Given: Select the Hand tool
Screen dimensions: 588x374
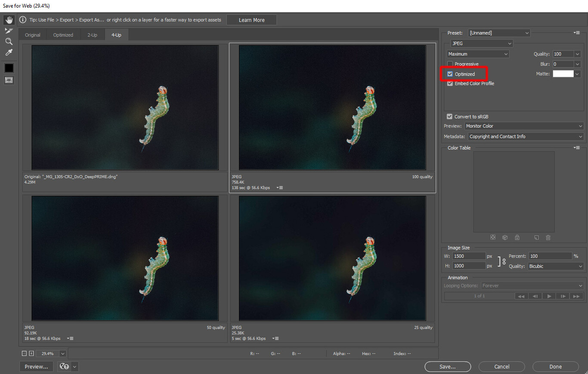Looking at the screenshot, I should [x=9, y=20].
